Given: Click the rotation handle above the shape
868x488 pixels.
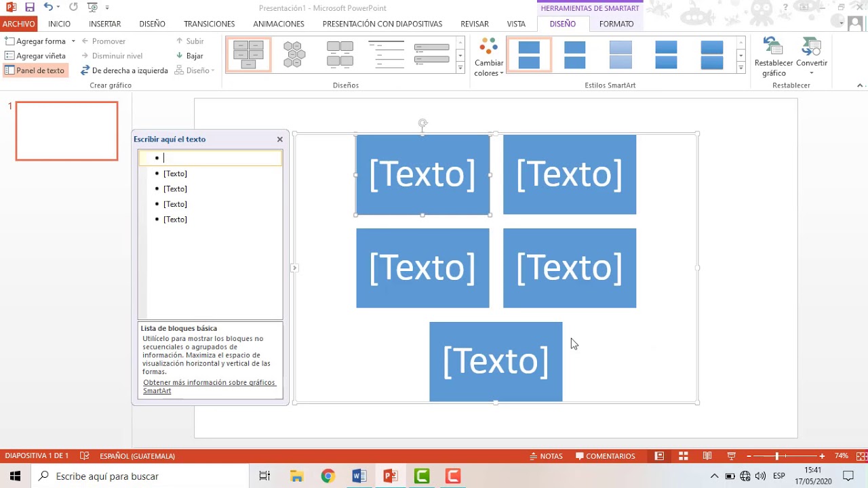Looking at the screenshot, I should coord(422,123).
